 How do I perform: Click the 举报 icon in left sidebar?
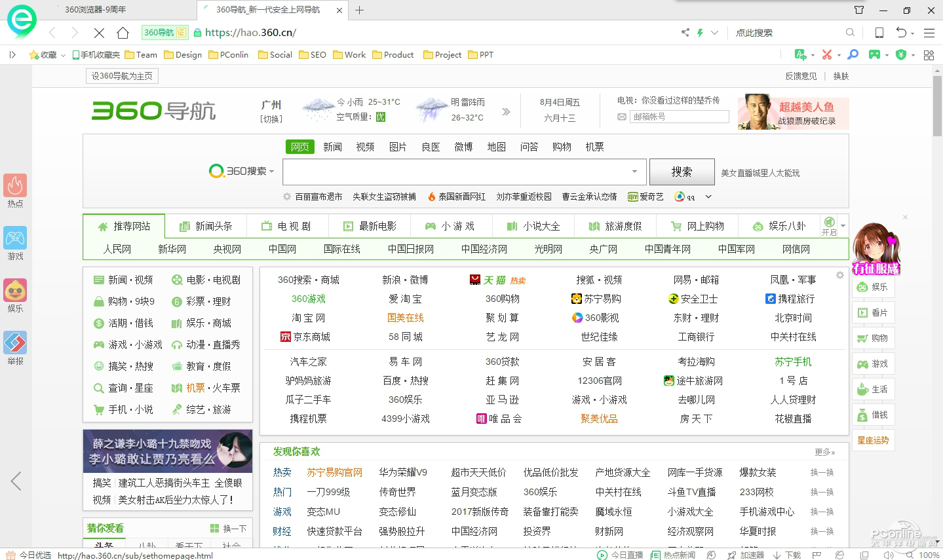point(14,341)
